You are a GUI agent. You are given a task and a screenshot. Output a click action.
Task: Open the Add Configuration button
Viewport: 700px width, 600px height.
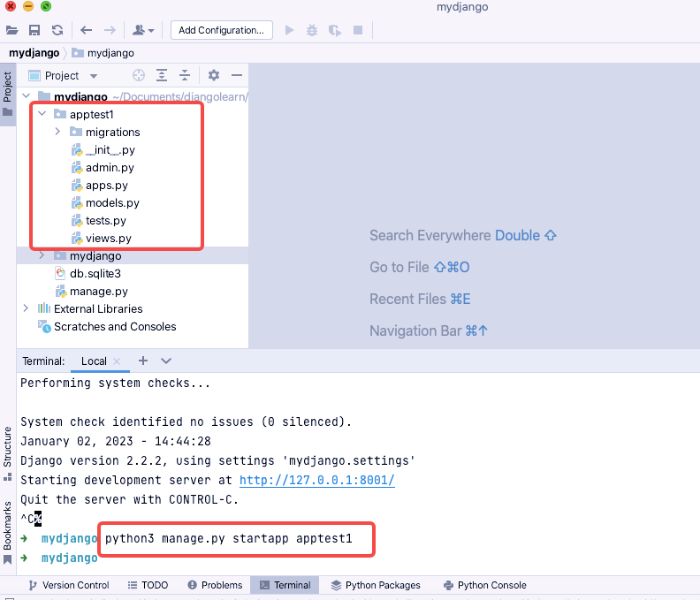222,30
